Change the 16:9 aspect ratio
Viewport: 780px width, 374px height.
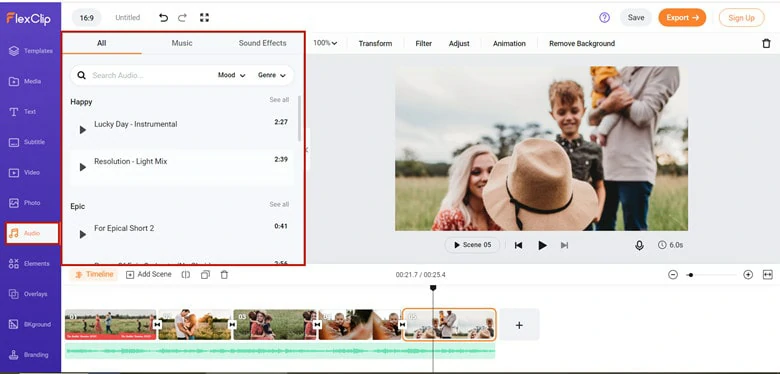pos(87,18)
